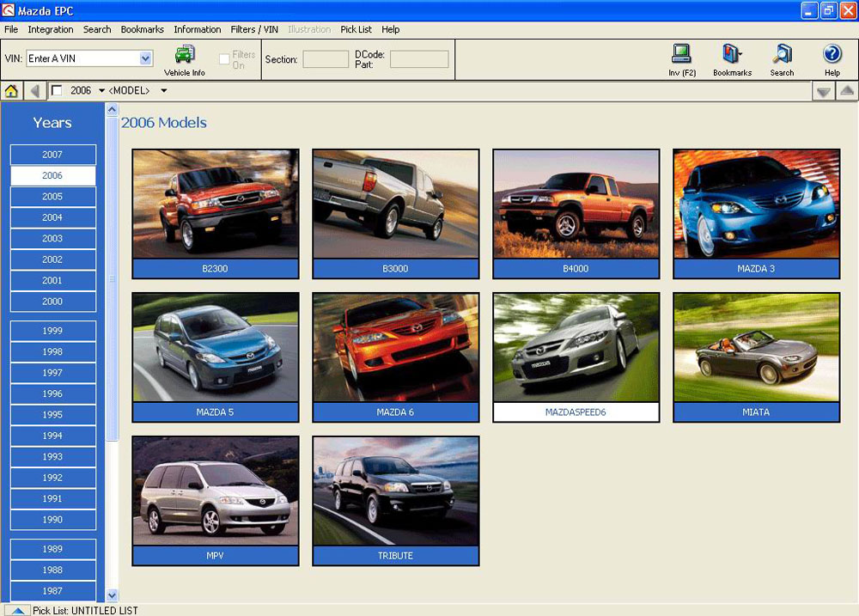Open the Inv (F2) inventory tool
Viewport: 859px width, 616px height.
[681, 56]
